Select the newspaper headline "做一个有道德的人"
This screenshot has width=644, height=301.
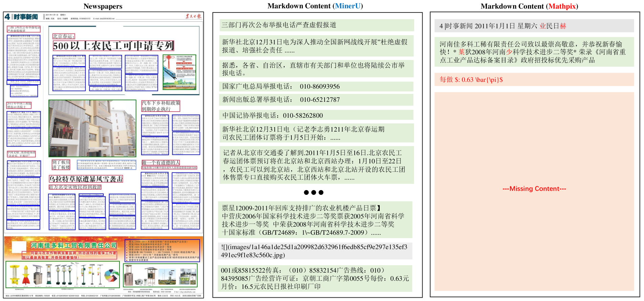click(161, 163)
